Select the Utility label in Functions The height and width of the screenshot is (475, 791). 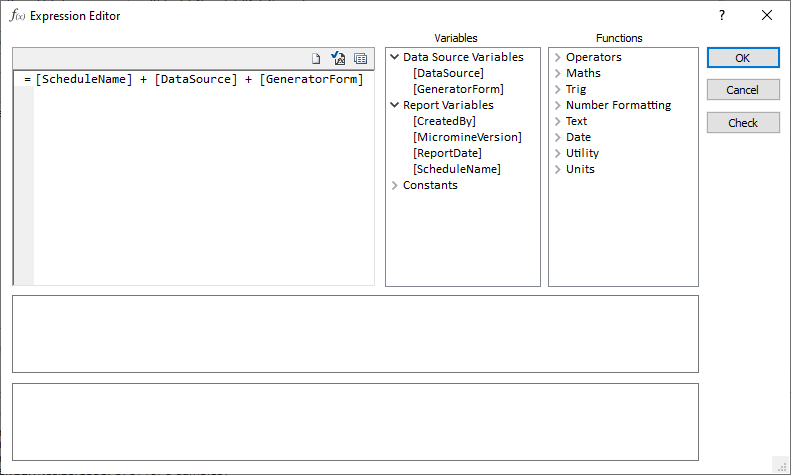[x=582, y=153]
